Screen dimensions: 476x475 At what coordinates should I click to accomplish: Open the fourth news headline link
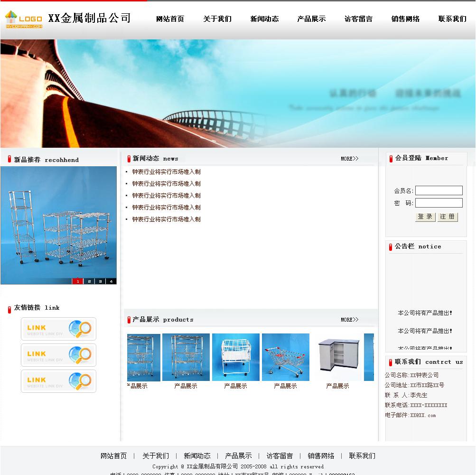pos(166,207)
